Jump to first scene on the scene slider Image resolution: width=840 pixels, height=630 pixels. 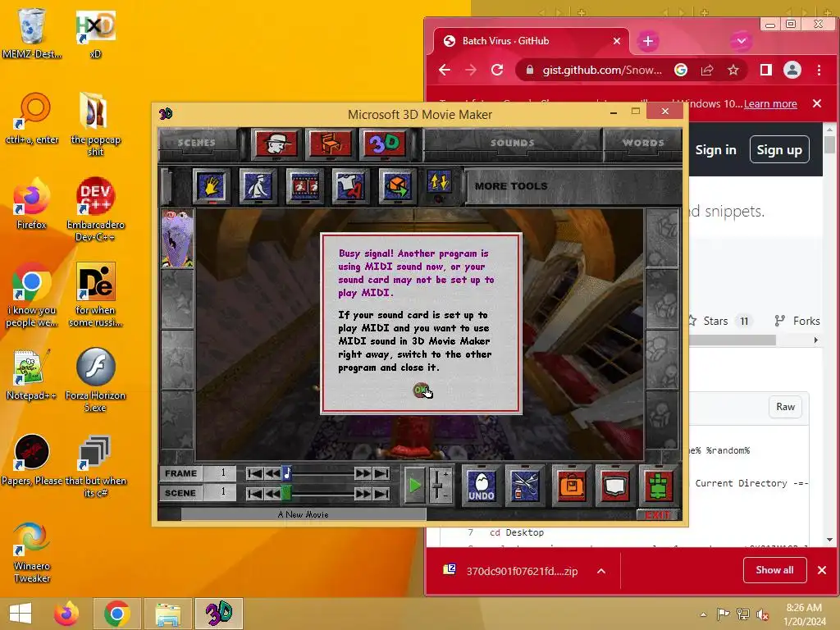(255, 493)
